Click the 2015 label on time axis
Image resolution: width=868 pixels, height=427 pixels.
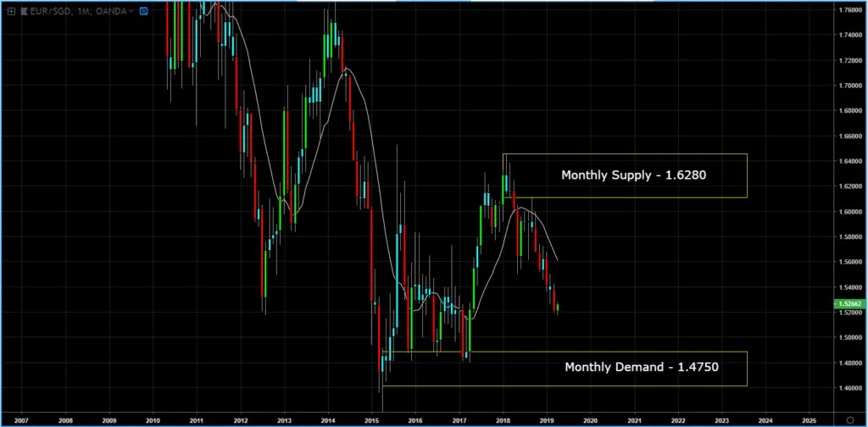pos(372,420)
